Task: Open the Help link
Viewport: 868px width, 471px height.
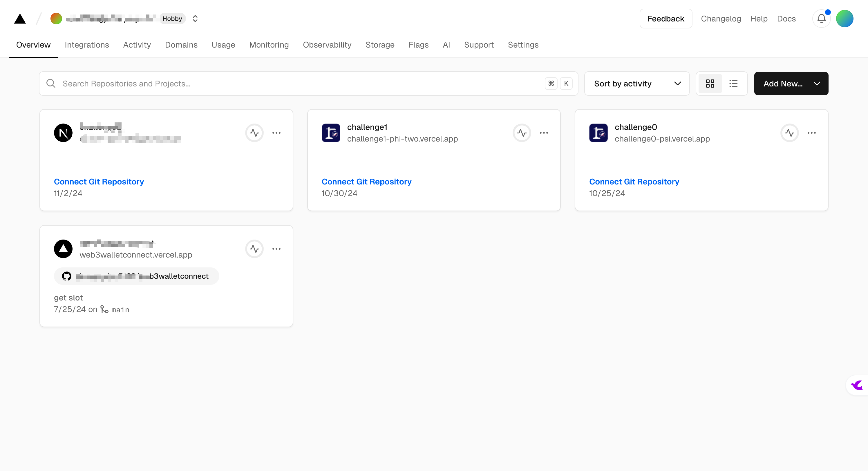Action: 759,19
